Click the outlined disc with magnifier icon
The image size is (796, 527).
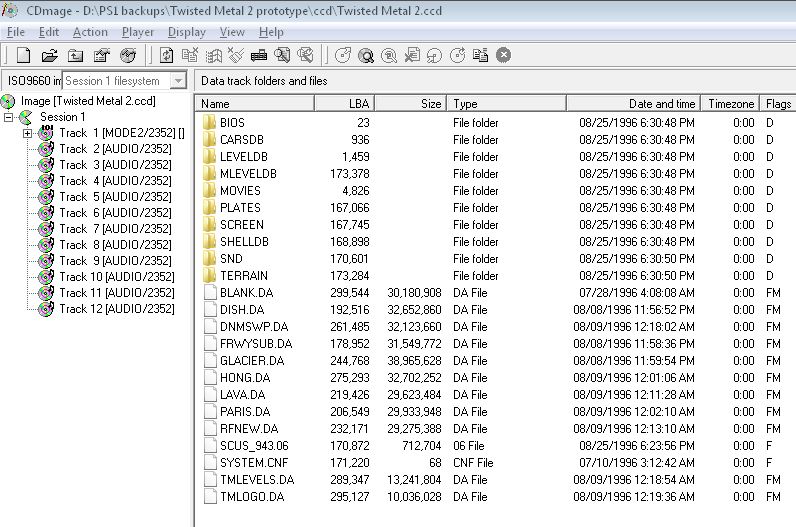[x=389, y=55]
